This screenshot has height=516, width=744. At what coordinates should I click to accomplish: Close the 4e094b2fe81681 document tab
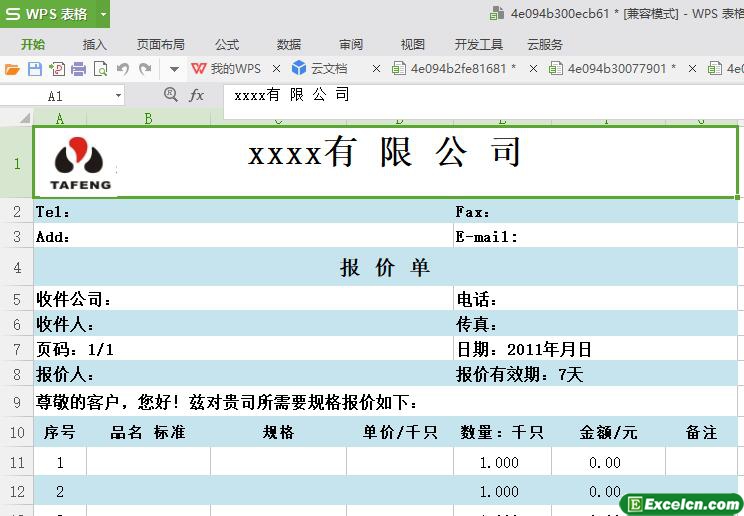(x=533, y=69)
